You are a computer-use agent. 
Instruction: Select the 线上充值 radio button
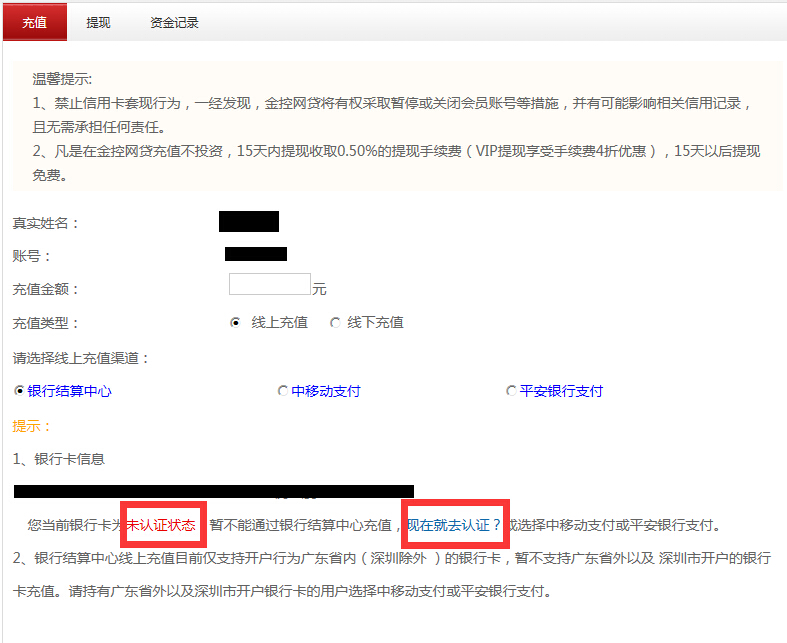[x=235, y=323]
